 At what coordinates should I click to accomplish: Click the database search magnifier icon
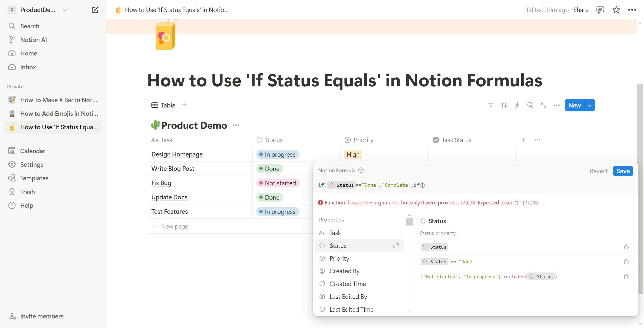point(530,105)
